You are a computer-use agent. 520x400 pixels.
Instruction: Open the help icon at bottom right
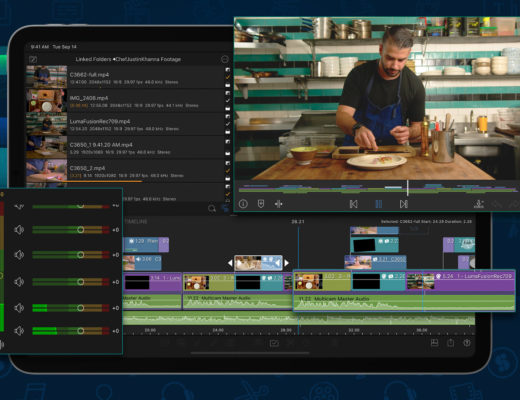(x=467, y=343)
